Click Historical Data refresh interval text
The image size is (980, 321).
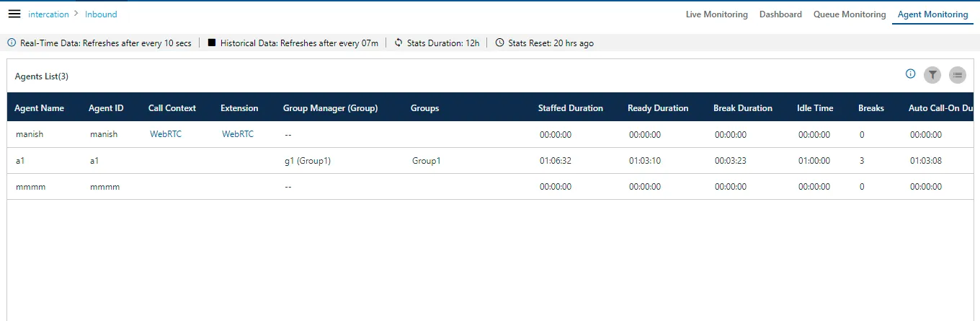(x=300, y=43)
